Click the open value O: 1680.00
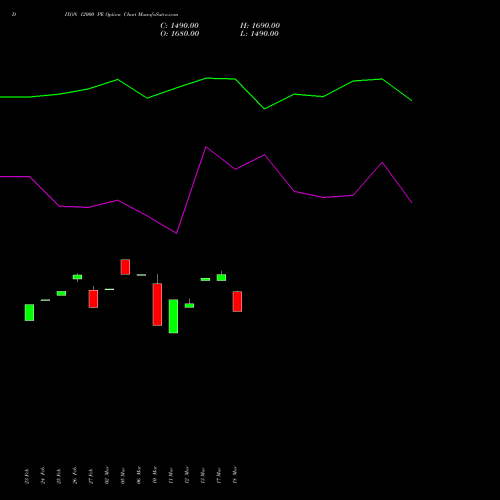 (180, 34)
